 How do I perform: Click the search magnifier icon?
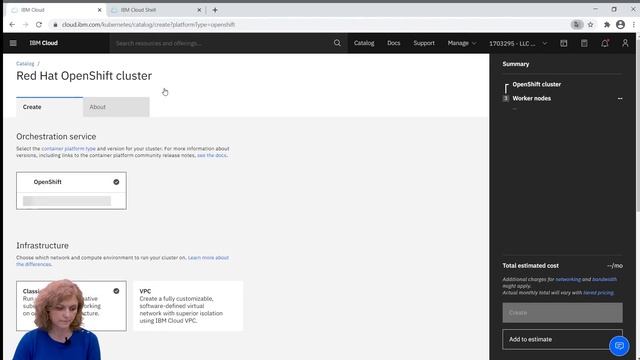pyautogui.click(x=337, y=43)
